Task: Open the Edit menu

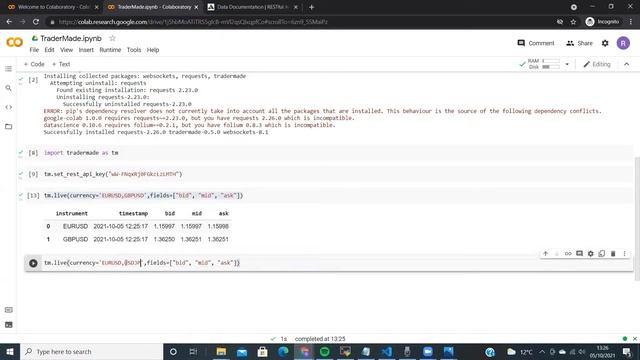Action: tap(49, 50)
